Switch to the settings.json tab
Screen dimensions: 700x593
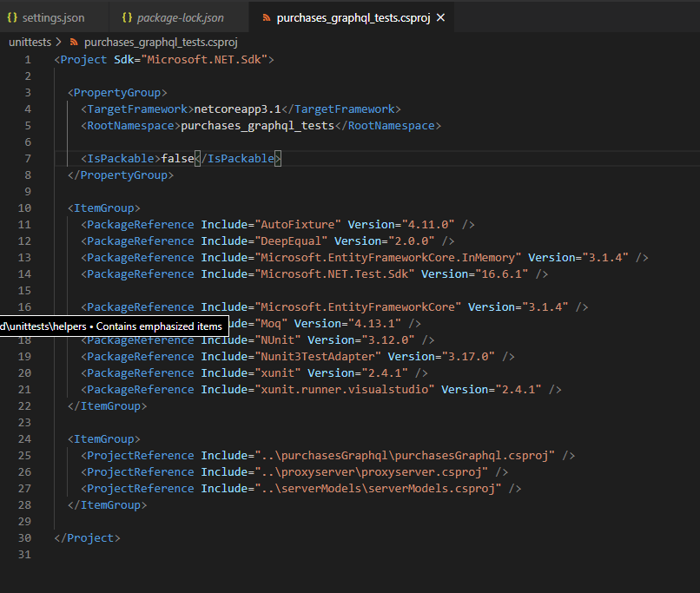[x=54, y=18]
